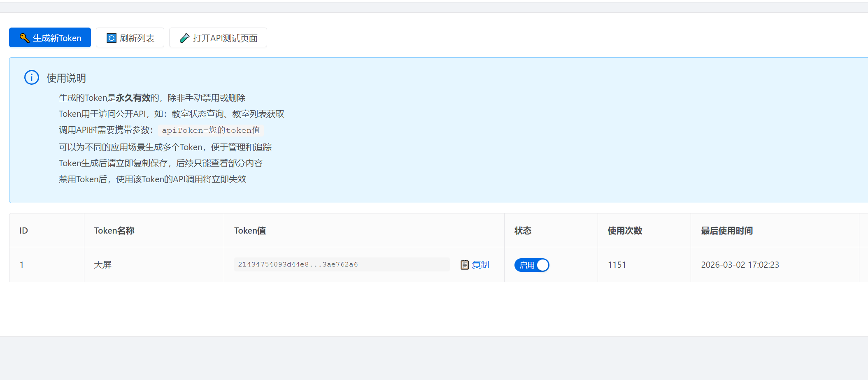This screenshot has height=380, width=868.
Task: Click the key icon on 生成新Token
Action: point(24,38)
